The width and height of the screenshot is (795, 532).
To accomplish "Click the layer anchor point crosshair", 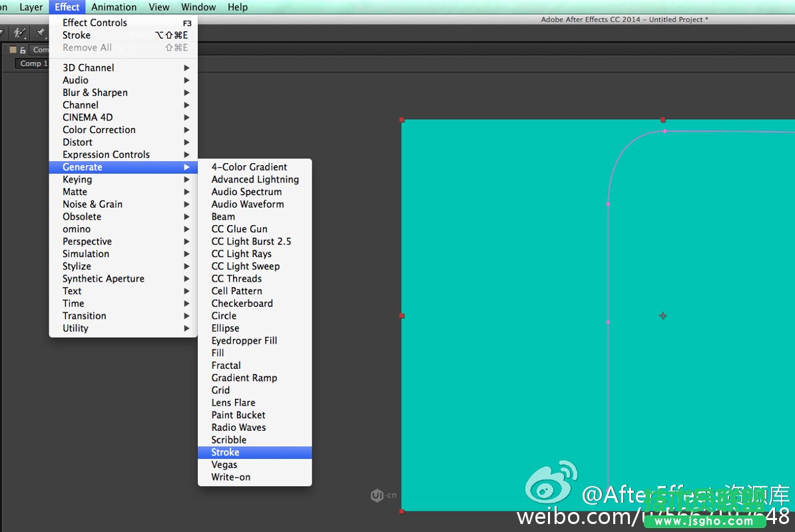I will pos(662,316).
